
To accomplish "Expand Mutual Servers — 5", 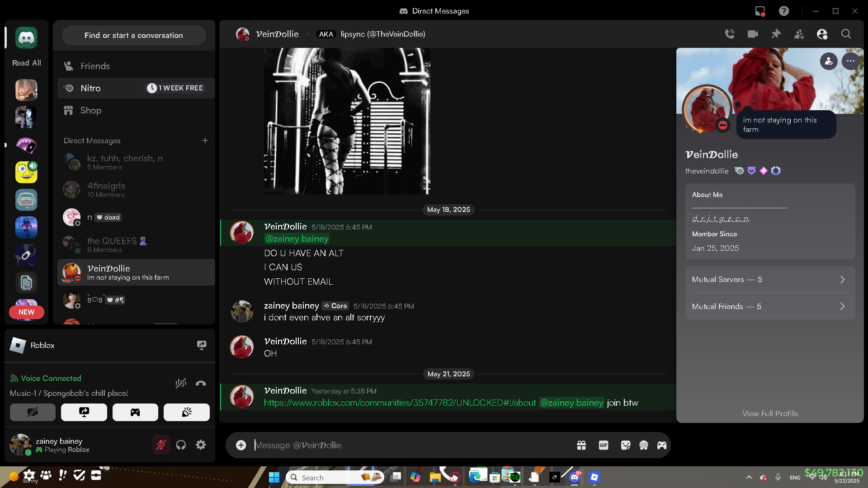I will point(770,280).
